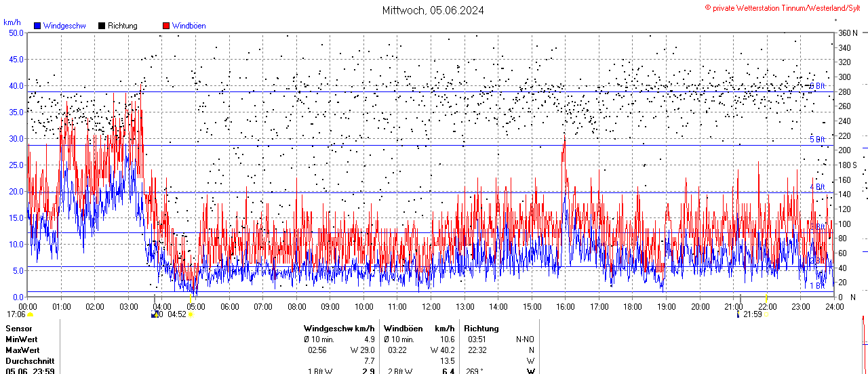The height and width of the screenshot is (374, 868).
Task: Click the Richtung column header in the table
Action: pos(481,329)
